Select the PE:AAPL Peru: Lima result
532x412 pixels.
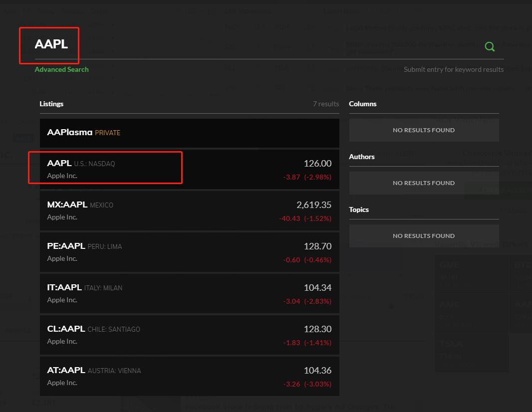[x=189, y=252]
